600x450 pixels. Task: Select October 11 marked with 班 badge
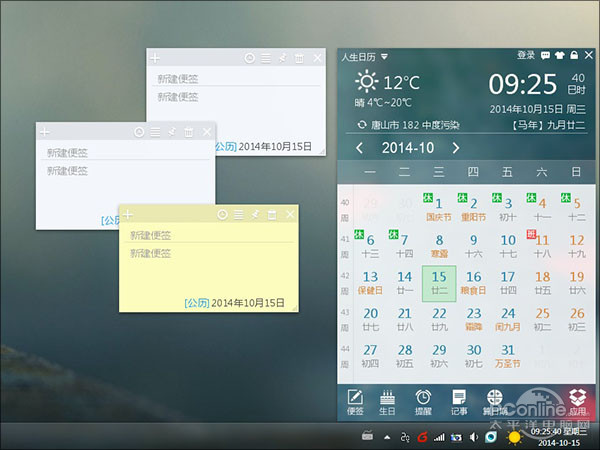(542, 246)
